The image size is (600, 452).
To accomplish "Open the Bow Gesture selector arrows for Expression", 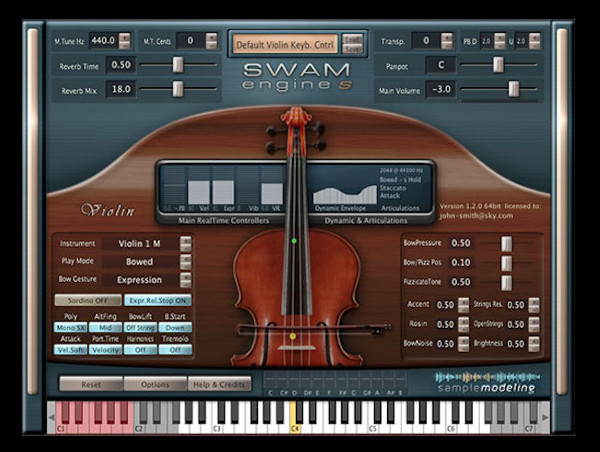I will 186,280.
